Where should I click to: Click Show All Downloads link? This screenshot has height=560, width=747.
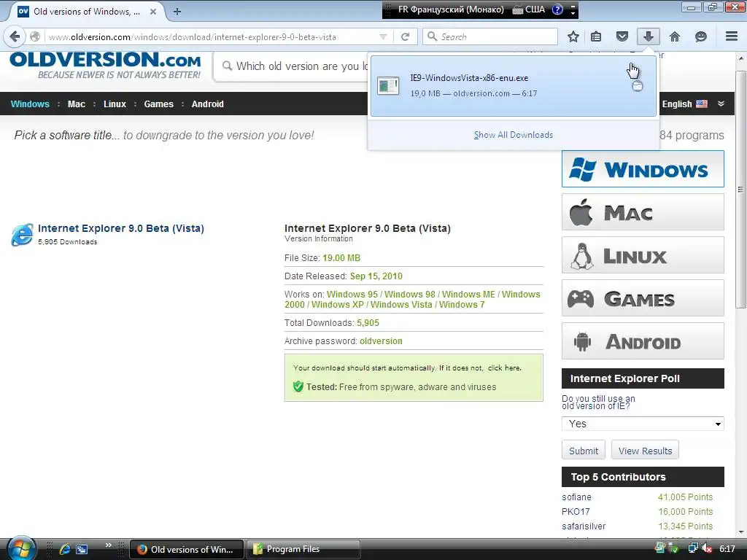tap(513, 135)
